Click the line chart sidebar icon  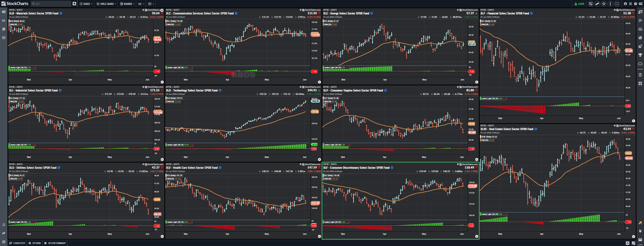click(4, 20)
